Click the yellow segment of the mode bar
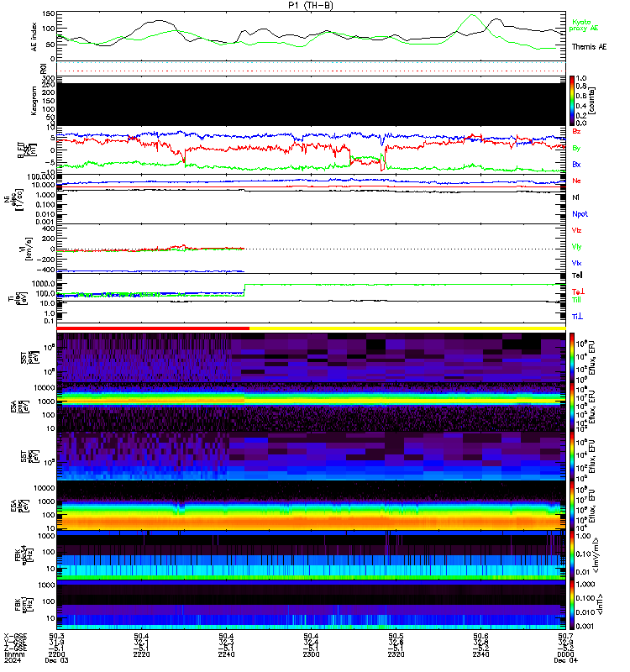This screenshot has width=630, height=672. pyautogui.click(x=407, y=328)
